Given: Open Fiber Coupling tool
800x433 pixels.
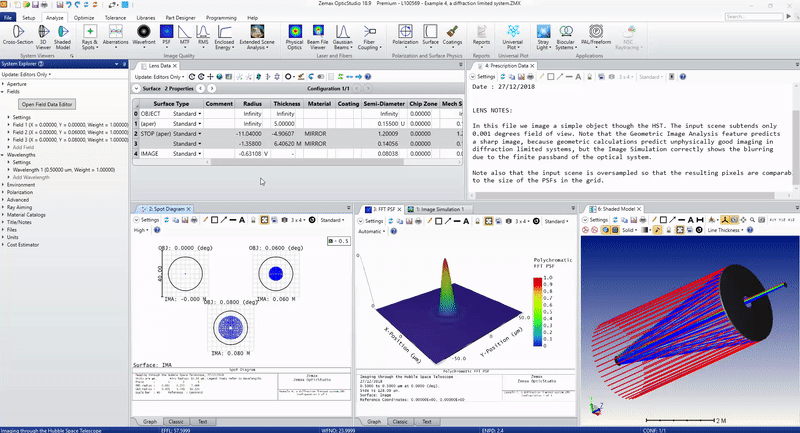Looking at the screenshot, I should (x=369, y=37).
